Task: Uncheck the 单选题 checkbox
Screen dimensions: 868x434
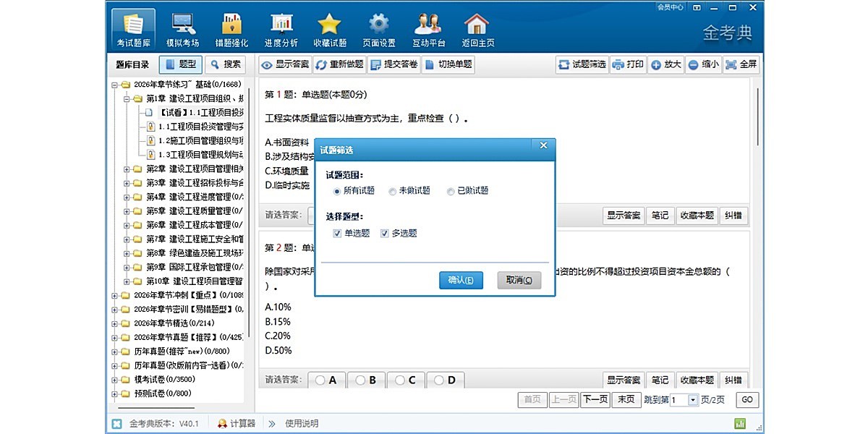Action: click(x=338, y=234)
